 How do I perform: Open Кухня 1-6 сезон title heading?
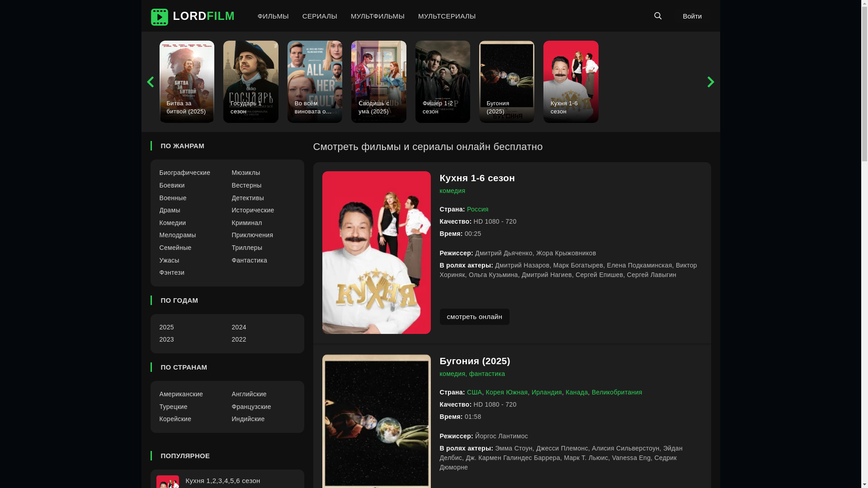[477, 178]
